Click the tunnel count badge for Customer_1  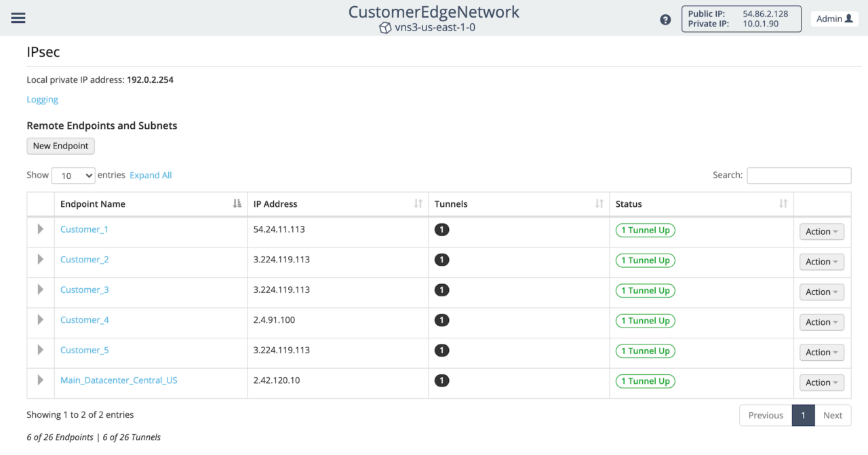tap(441, 229)
